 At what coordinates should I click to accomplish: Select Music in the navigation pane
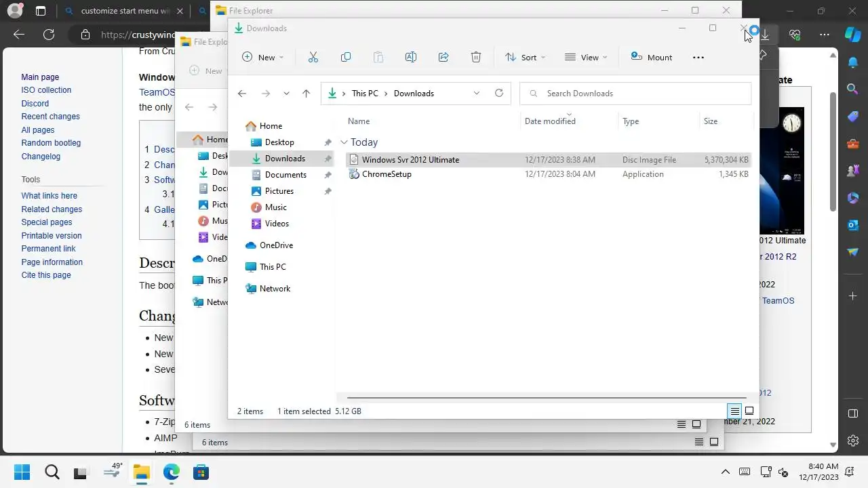click(275, 207)
